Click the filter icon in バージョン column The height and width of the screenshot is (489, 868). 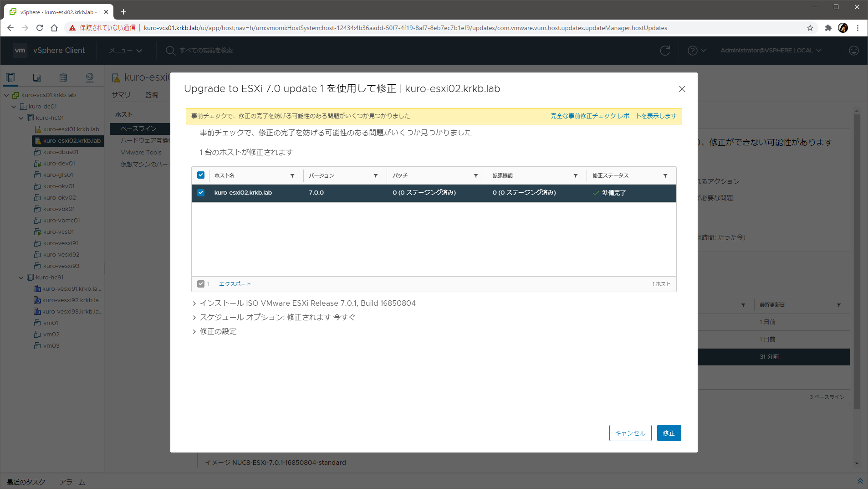click(376, 176)
